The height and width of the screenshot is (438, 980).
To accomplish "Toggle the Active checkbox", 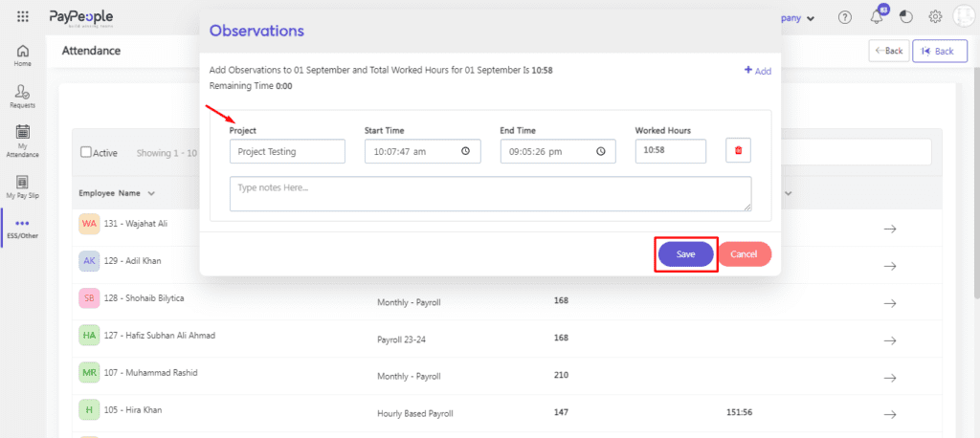I will [86, 152].
